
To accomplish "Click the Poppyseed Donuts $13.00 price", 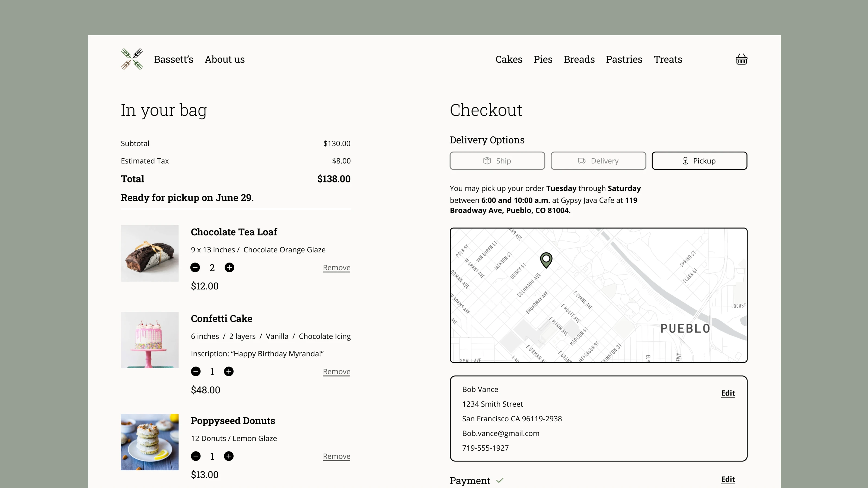I will point(205,475).
